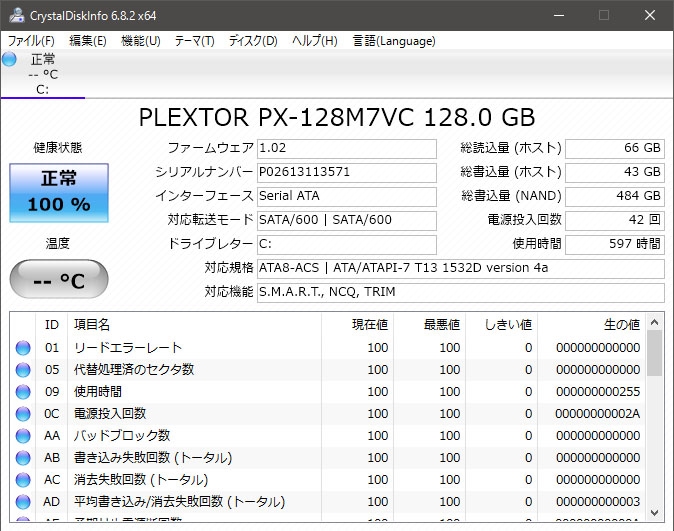Click the 最悪値 column header
674x531 pixels.
pyautogui.click(x=429, y=325)
